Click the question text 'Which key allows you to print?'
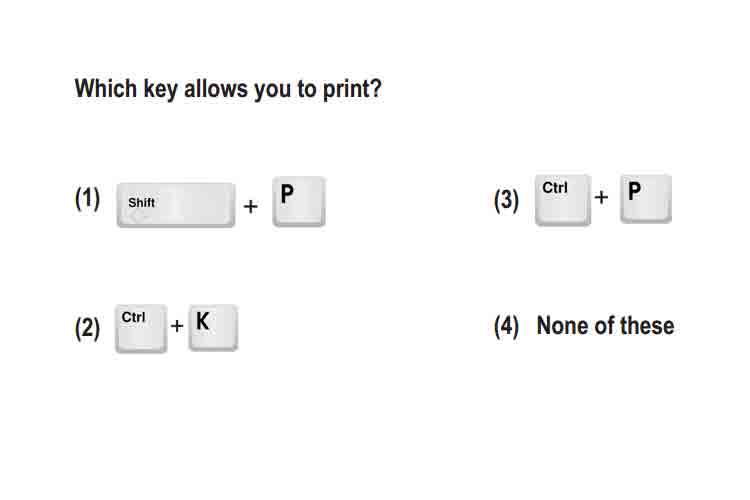 point(228,89)
